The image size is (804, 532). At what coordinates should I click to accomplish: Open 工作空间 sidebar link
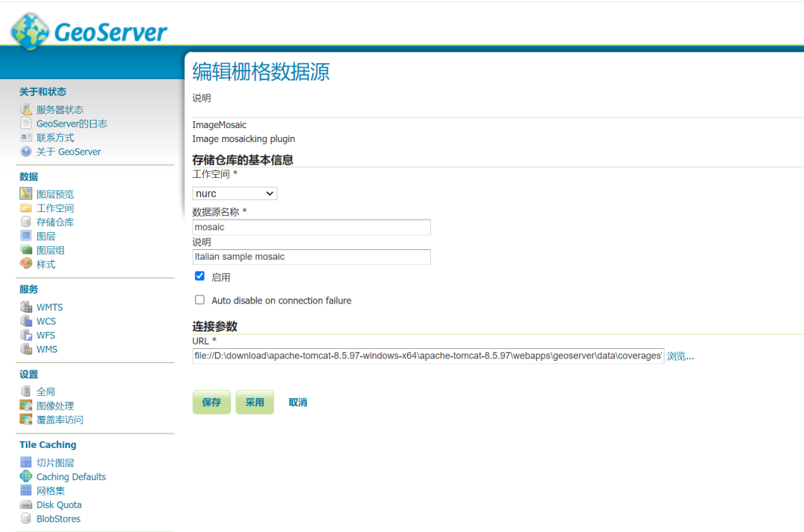(x=55, y=208)
